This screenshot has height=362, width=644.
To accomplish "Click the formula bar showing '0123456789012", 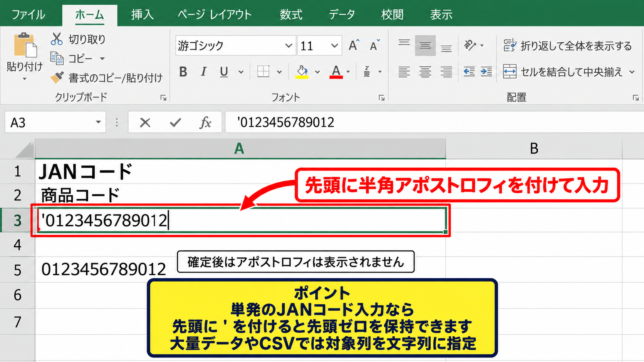I will [x=434, y=122].
